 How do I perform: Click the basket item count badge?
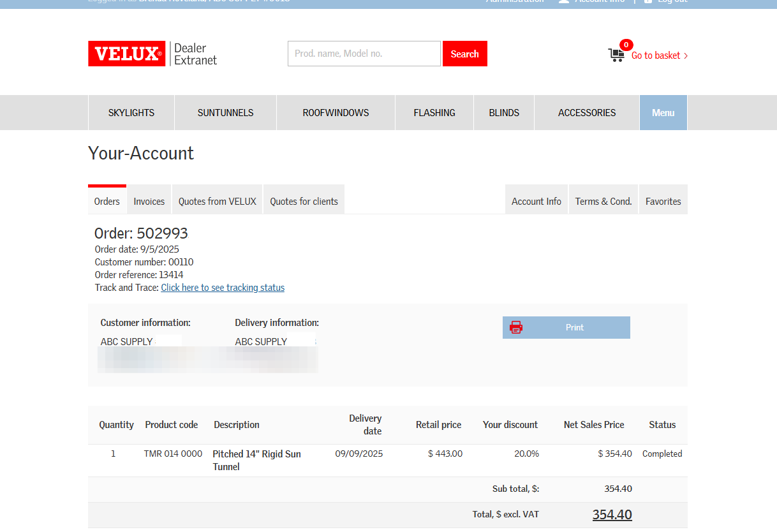point(626,45)
